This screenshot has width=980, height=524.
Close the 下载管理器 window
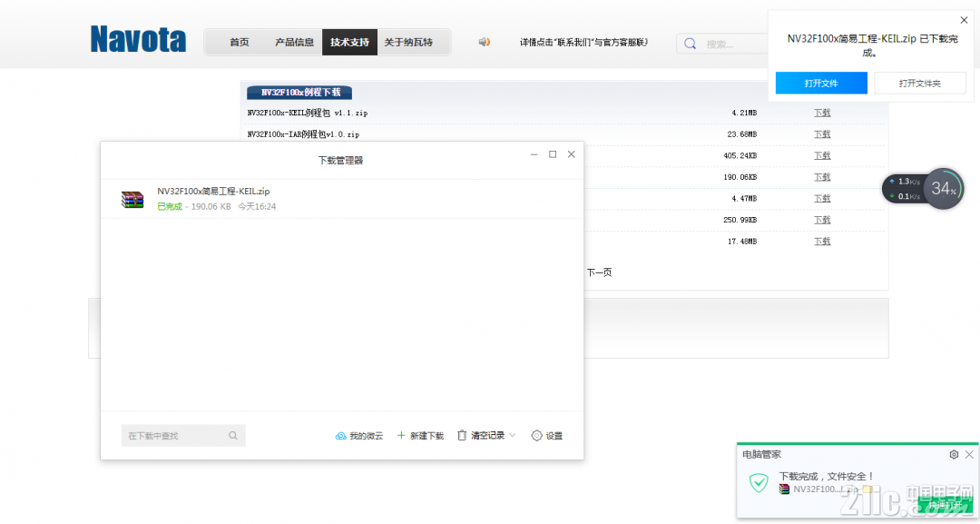coord(572,154)
